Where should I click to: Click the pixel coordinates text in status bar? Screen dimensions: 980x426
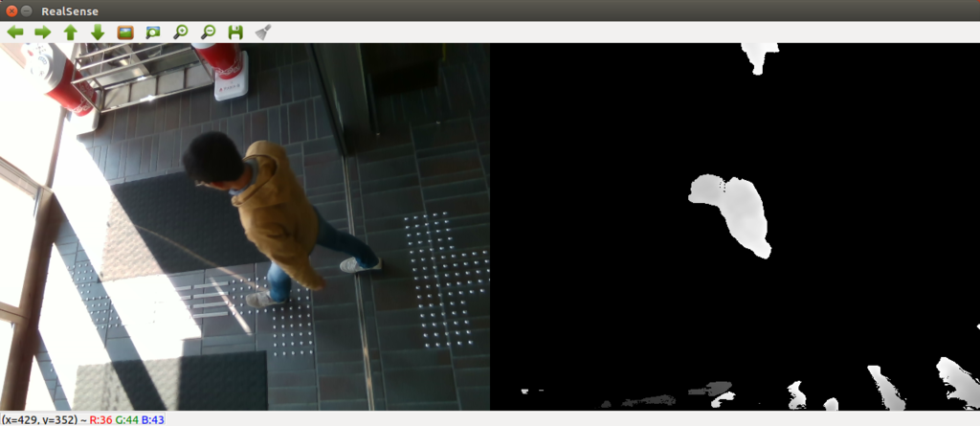pyautogui.click(x=38, y=419)
